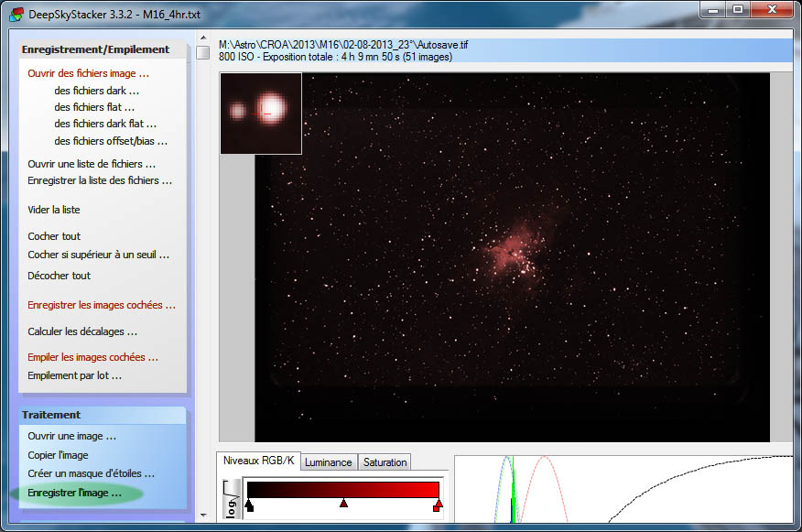Open an image via Ouvrir une image
The height and width of the screenshot is (532, 802).
tap(71, 436)
